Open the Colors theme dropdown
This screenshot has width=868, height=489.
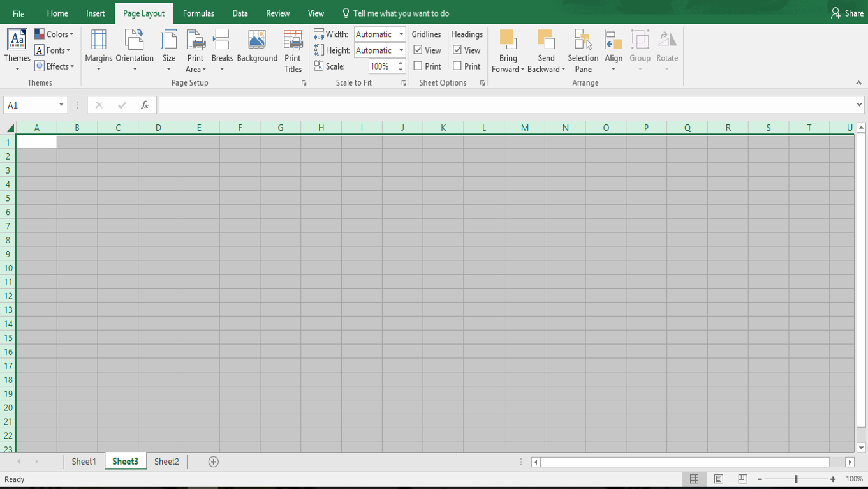[x=55, y=34]
